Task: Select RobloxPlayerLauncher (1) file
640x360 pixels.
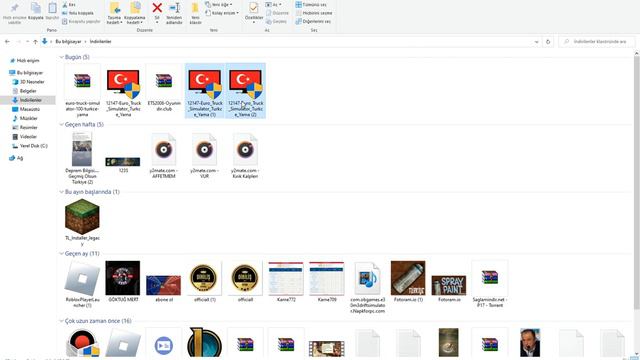Action: 82,284
